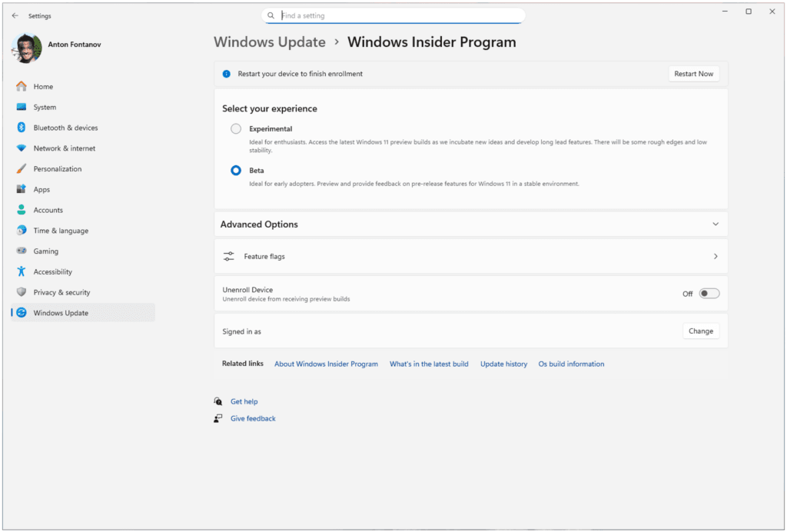This screenshot has height=532, width=787.
Task: Click the Network & internet Wi-Fi icon
Action: (x=22, y=148)
